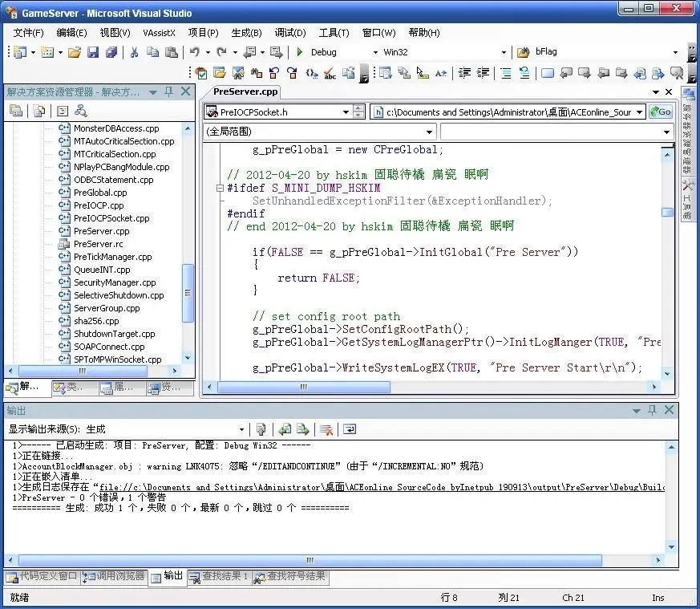Start debugging with the green play arrow
The height and width of the screenshot is (609, 700).
tap(300, 52)
